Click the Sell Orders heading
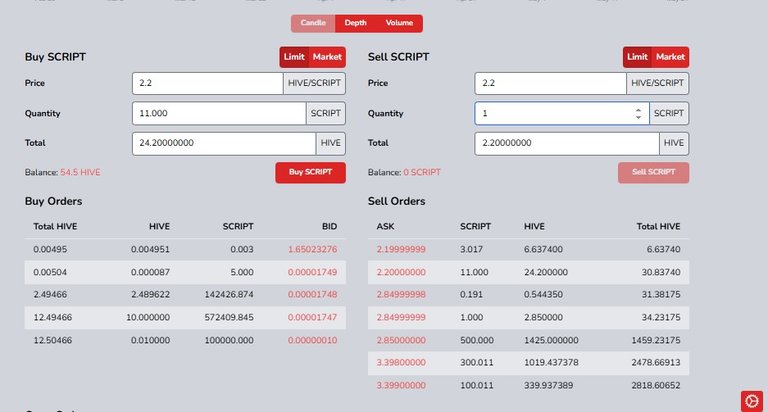The image size is (768, 412). [396, 201]
